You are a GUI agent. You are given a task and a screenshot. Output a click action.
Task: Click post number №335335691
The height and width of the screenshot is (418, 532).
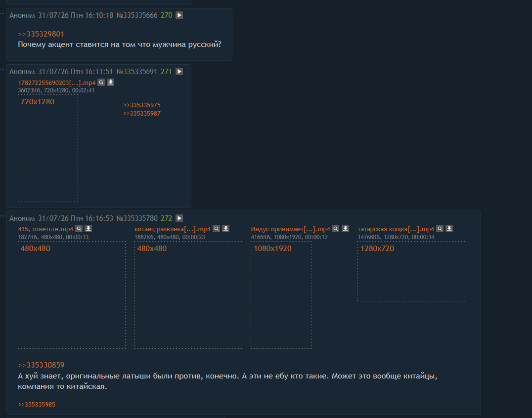click(137, 72)
